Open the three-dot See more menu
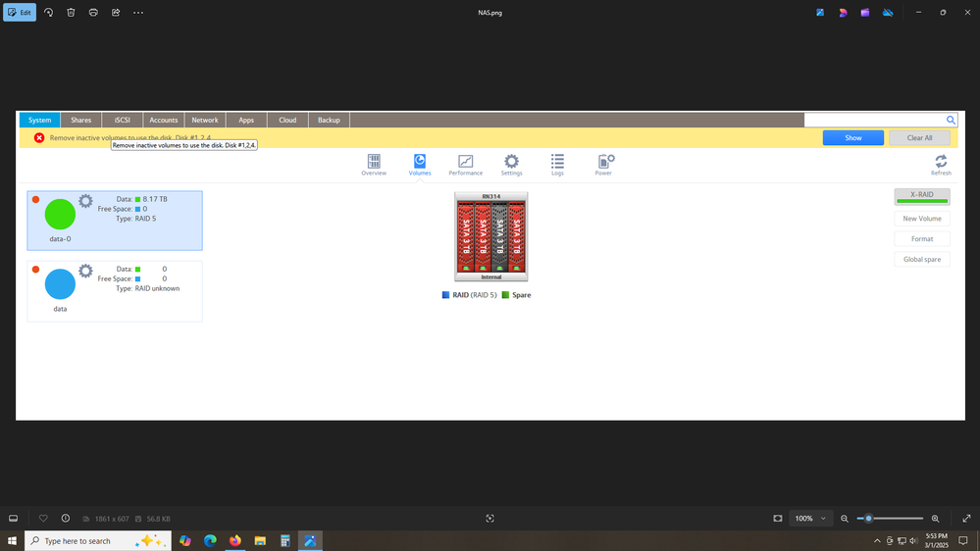Screen dimensions: 980x551 [138, 13]
